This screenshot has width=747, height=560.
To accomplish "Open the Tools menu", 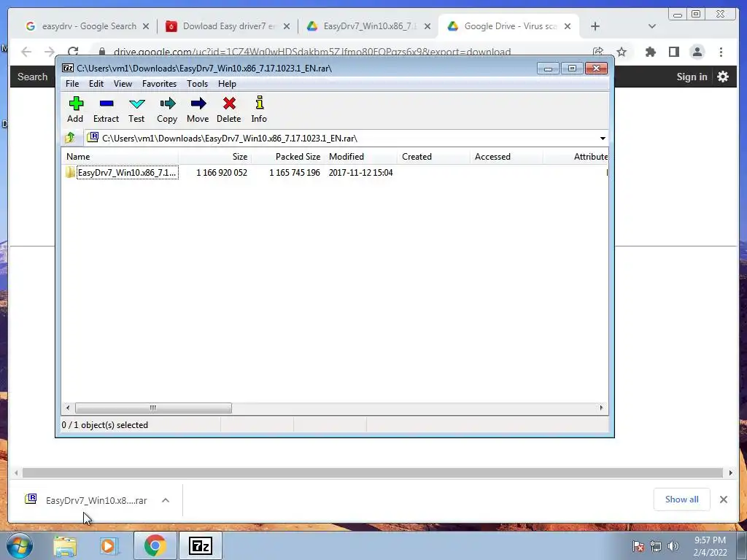I will [x=197, y=84].
